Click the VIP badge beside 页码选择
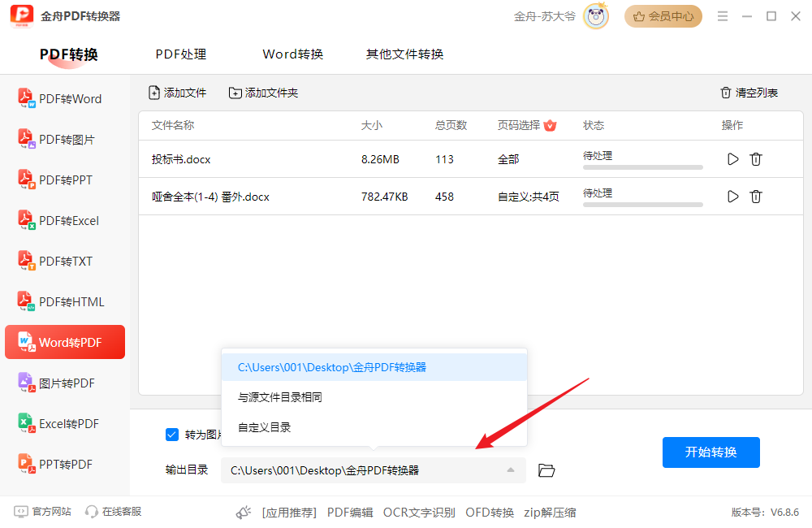 [x=550, y=125]
